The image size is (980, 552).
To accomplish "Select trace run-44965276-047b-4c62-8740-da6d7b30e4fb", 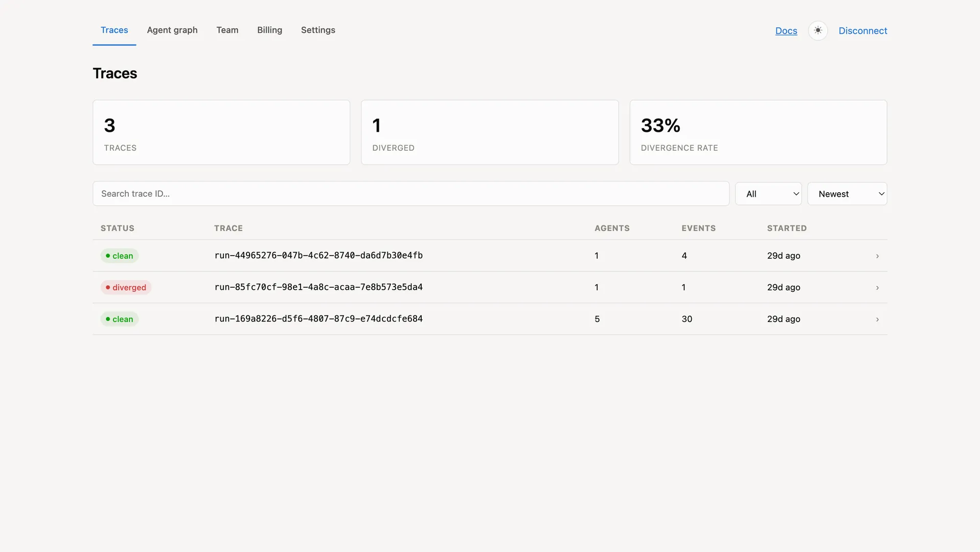I will tap(318, 255).
